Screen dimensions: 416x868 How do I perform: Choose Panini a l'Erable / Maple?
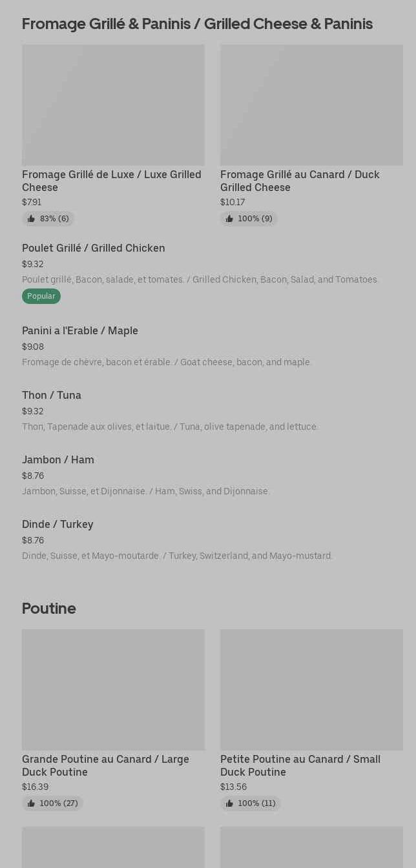point(208,346)
